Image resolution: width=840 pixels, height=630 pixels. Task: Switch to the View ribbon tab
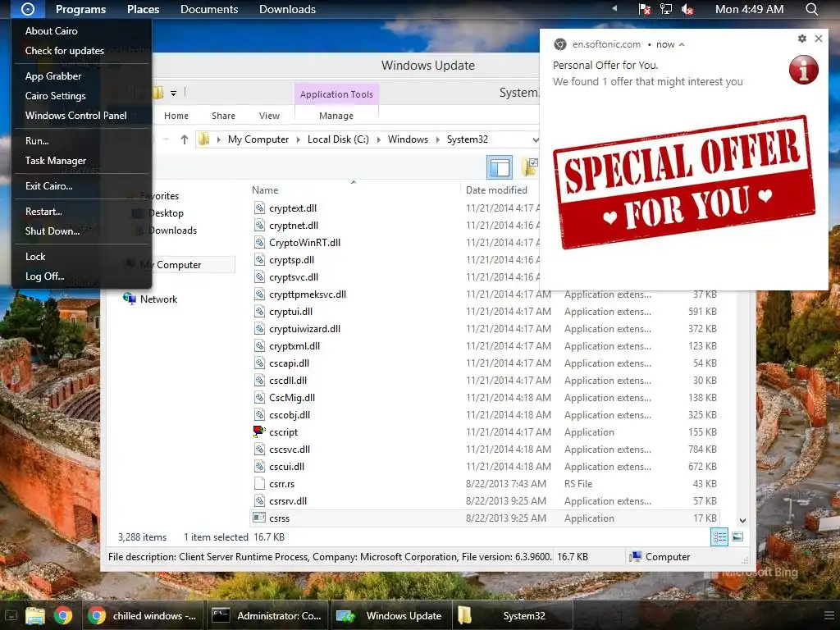tap(269, 116)
